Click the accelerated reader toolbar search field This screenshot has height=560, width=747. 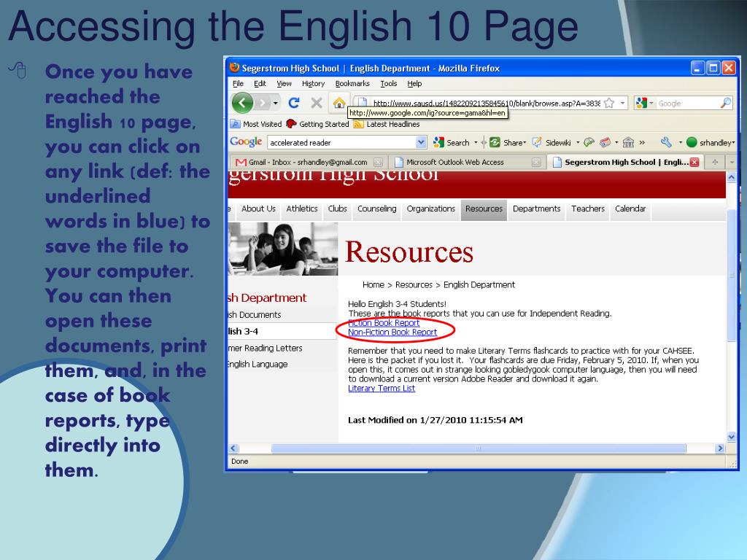pos(341,142)
